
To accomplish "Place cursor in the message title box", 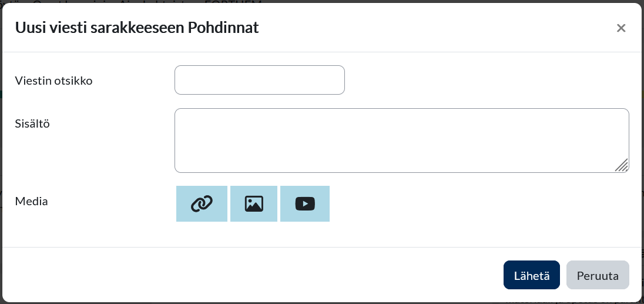I will click(260, 80).
